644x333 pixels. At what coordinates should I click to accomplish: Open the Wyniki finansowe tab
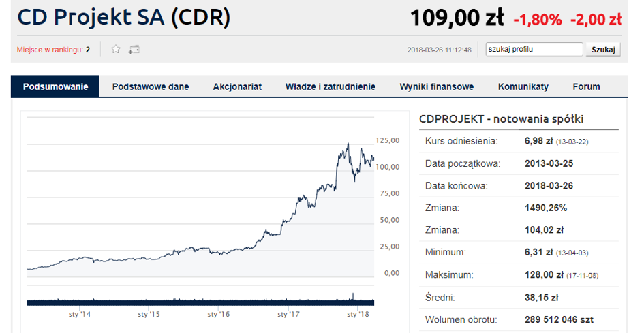[x=437, y=86]
